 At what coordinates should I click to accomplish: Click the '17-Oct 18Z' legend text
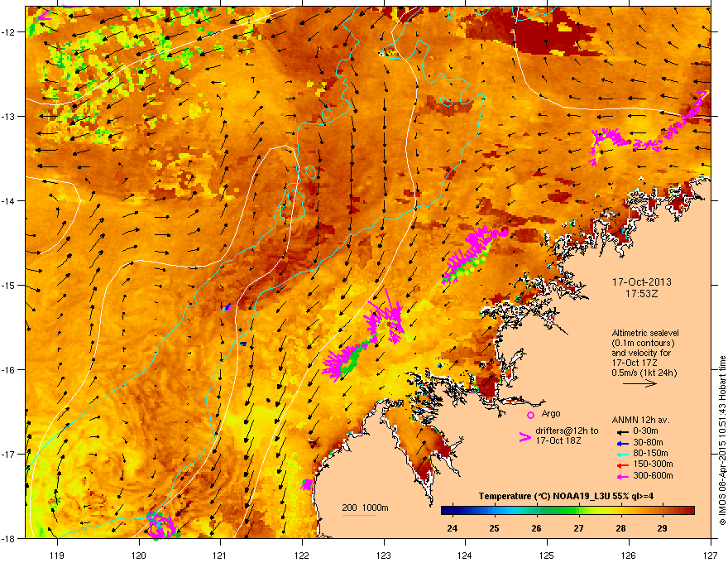558,440
